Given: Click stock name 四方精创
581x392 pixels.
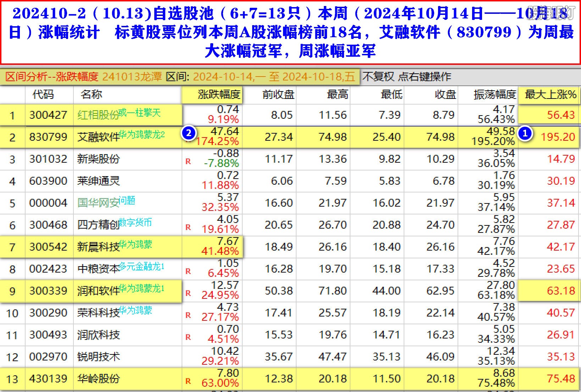Looking at the screenshot, I should (x=98, y=225).
